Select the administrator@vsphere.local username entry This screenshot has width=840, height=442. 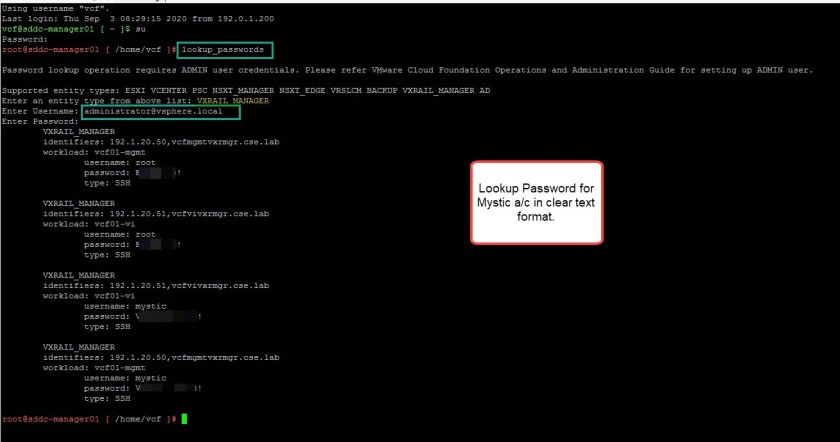[153, 111]
